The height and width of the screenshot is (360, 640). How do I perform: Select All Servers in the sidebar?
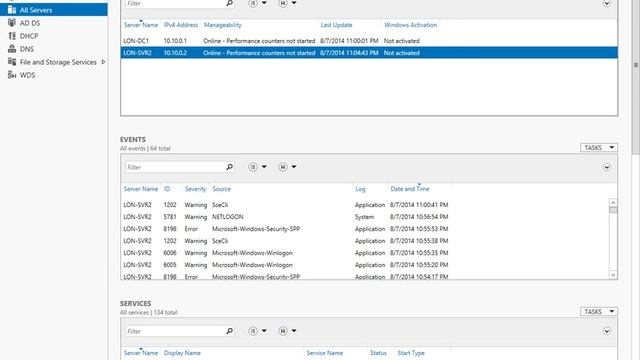(53, 10)
